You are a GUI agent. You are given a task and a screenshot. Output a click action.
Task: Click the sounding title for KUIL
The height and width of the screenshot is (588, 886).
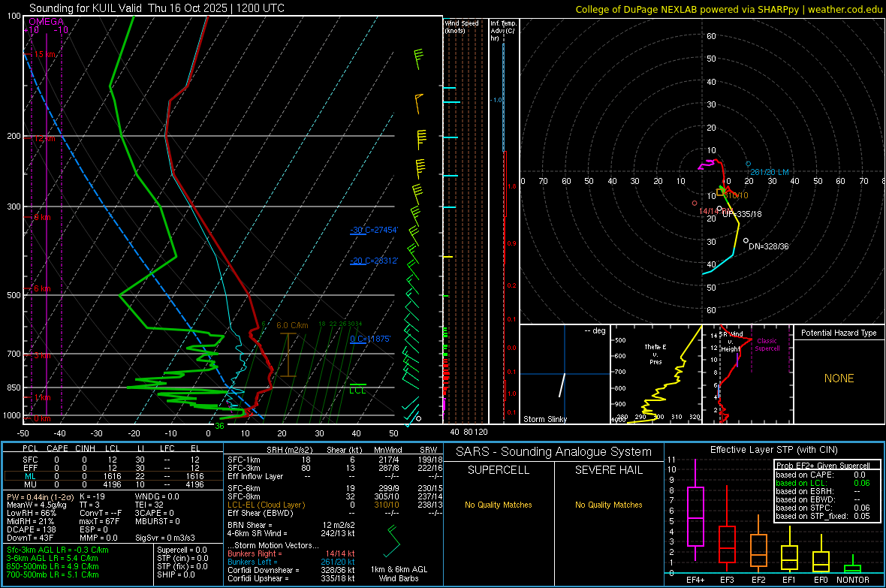tap(156, 8)
